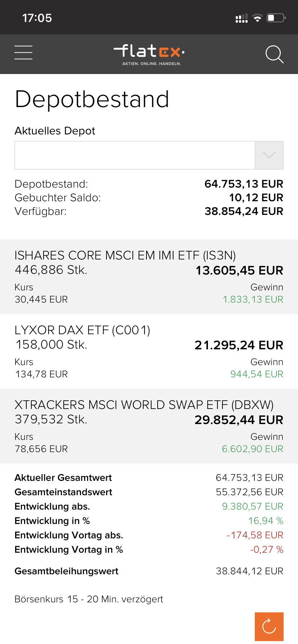The width and height of the screenshot is (298, 644).
Task: Tap the flatex logo
Action: (149, 55)
